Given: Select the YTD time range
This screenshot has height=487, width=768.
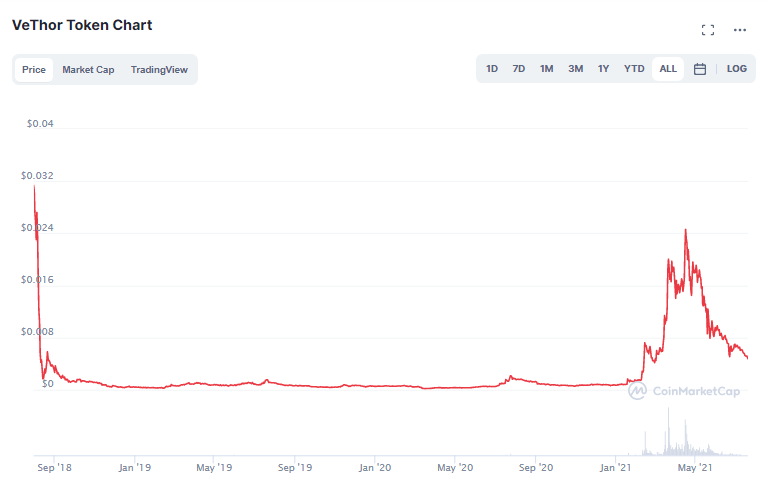Looking at the screenshot, I should point(634,69).
